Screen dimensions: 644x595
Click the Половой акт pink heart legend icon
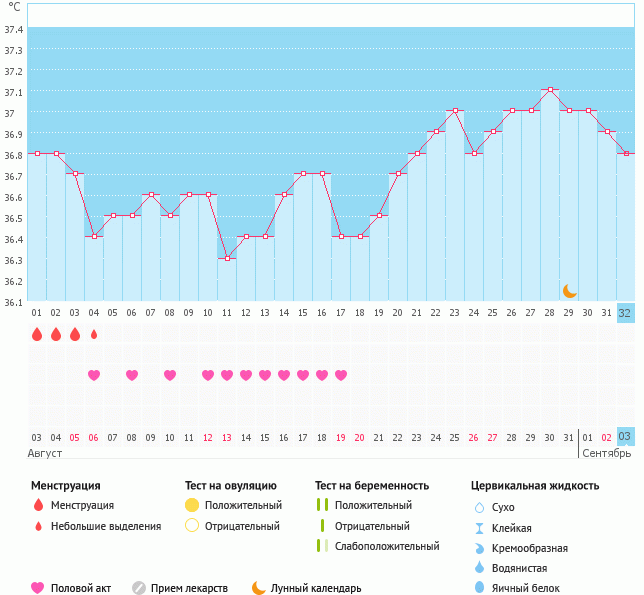pos(38,588)
